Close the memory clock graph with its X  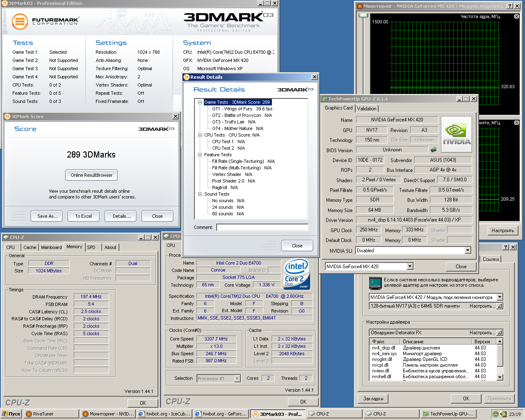click(516, 123)
